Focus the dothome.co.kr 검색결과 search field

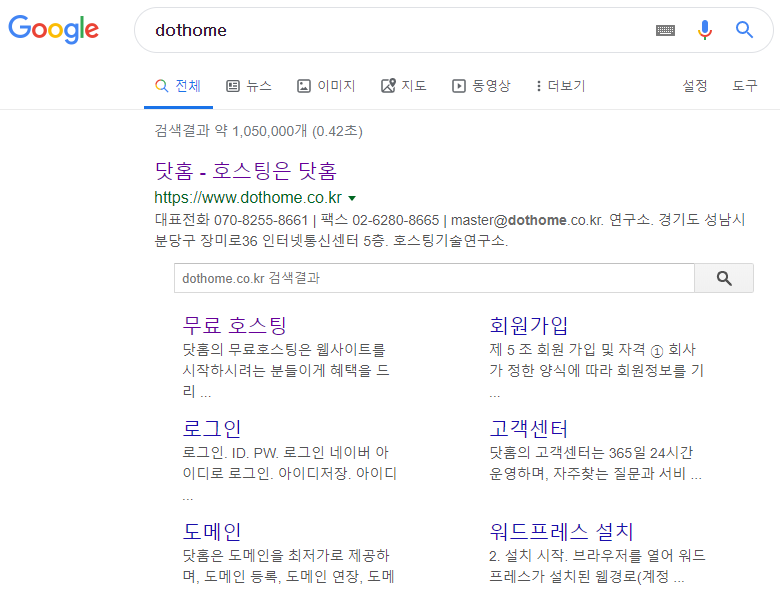point(434,278)
